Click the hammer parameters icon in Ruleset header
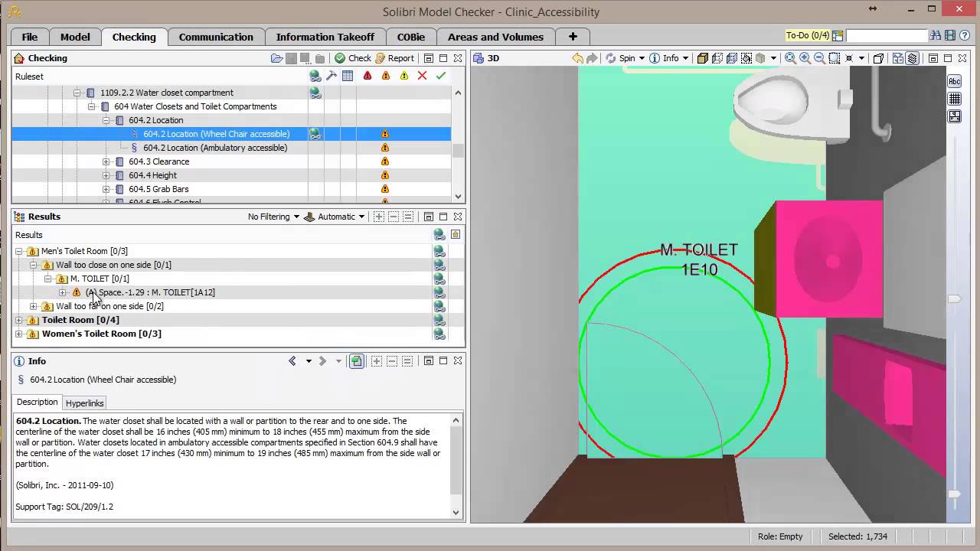Screen dimensions: 980x551 [x=332, y=76]
